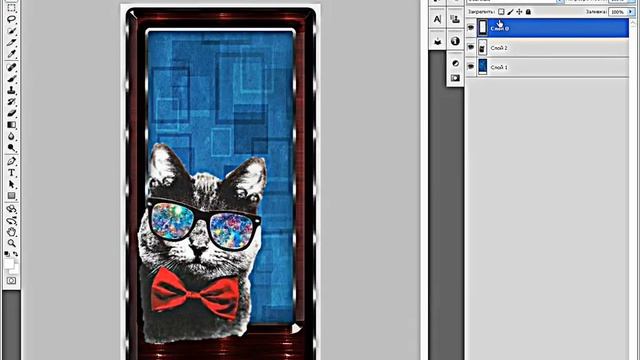Open the Clone Source panel icon
Screen dimensions: 640x360
click(x=455, y=19)
